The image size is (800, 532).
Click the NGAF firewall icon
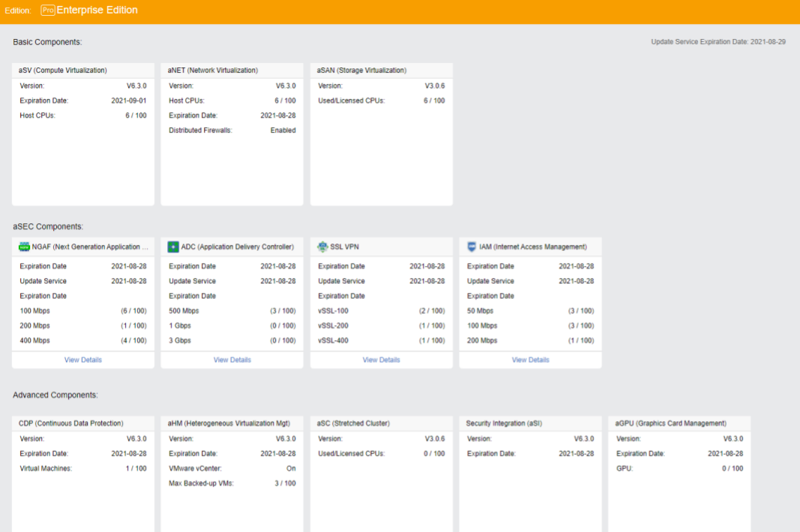[x=25, y=247]
